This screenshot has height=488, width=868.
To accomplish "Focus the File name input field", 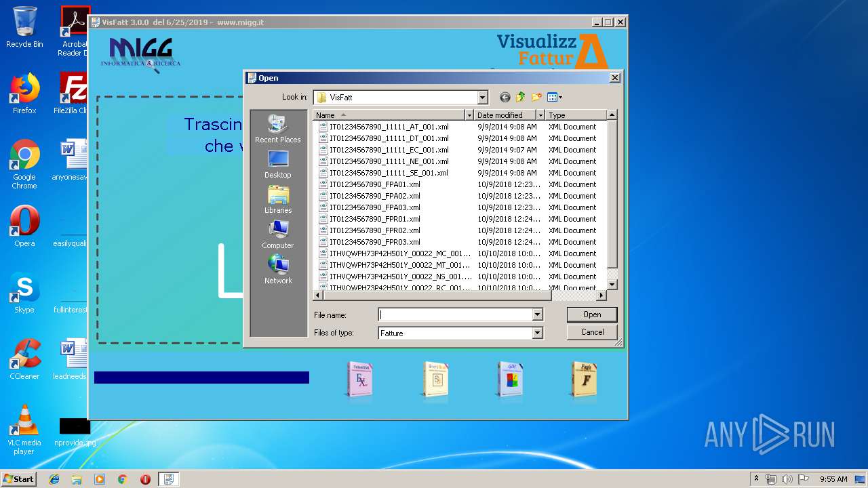I will click(x=455, y=314).
